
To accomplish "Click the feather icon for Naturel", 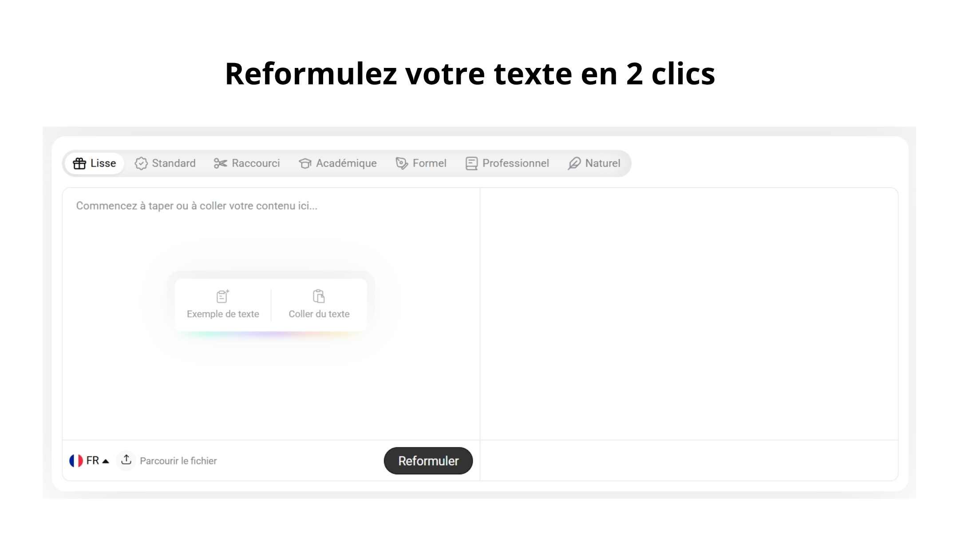I will (x=574, y=163).
